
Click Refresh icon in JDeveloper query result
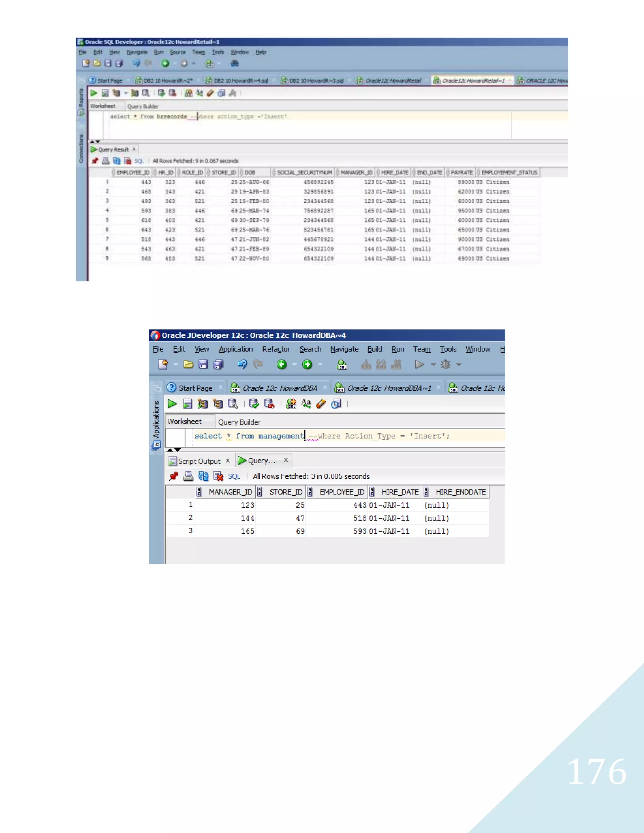tap(203, 476)
